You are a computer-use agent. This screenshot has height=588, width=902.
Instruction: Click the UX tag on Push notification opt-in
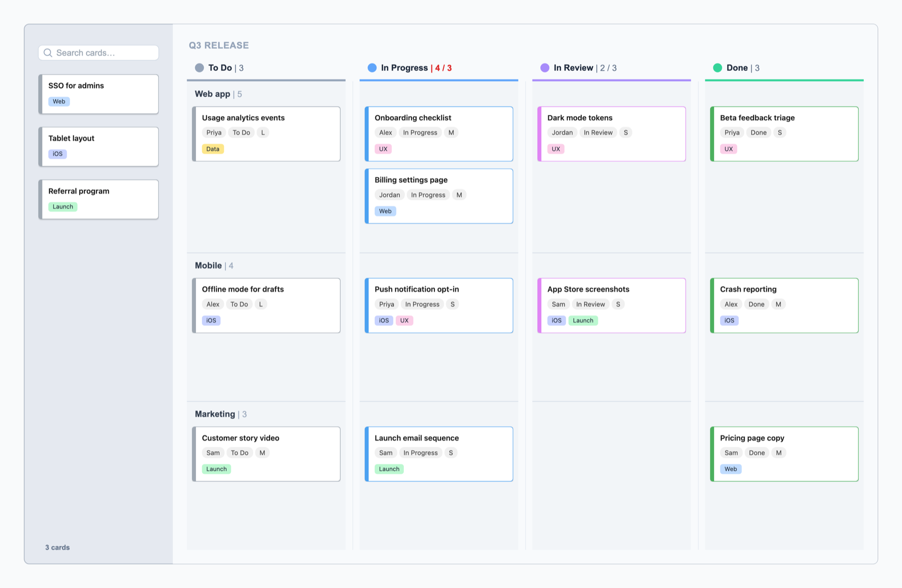tap(404, 321)
